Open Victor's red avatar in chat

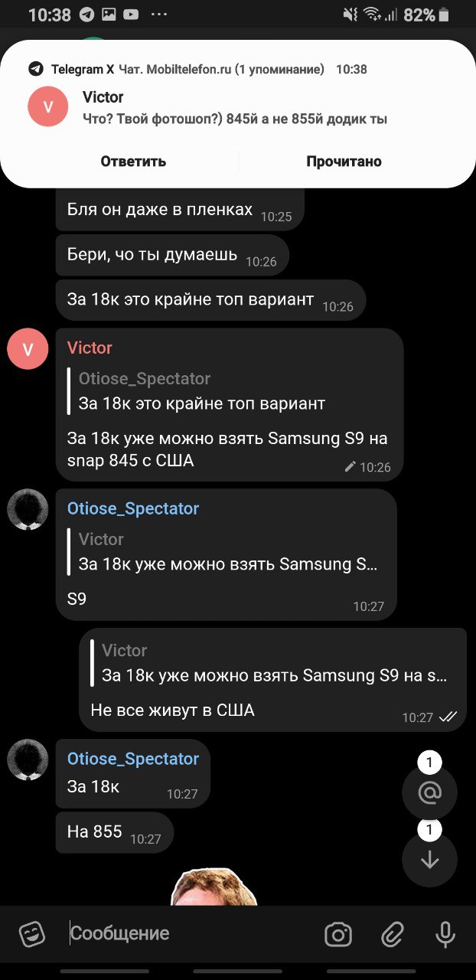tap(28, 349)
